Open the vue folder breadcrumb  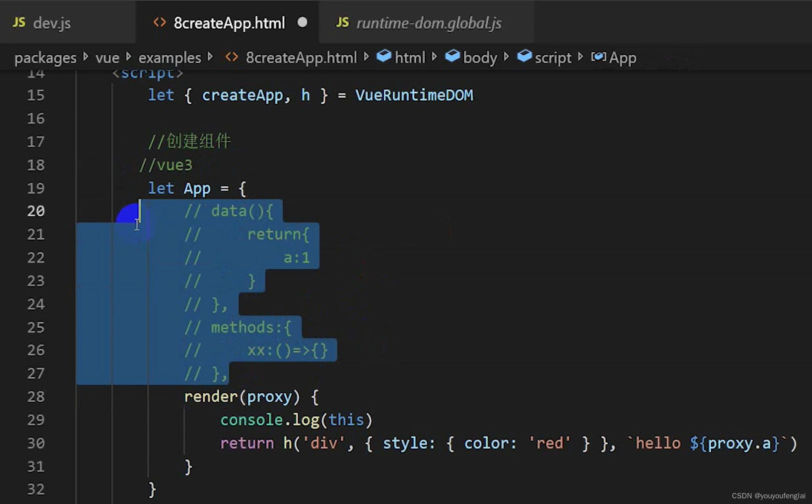[107, 58]
